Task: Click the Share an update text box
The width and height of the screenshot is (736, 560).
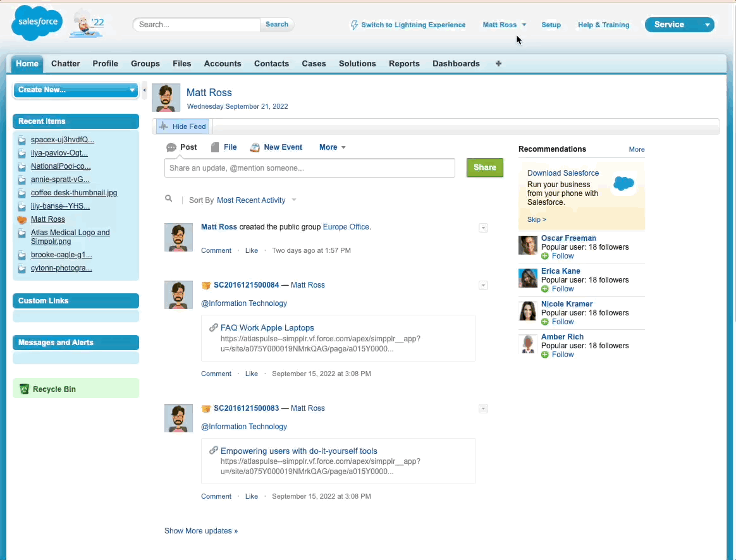Action: point(310,168)
